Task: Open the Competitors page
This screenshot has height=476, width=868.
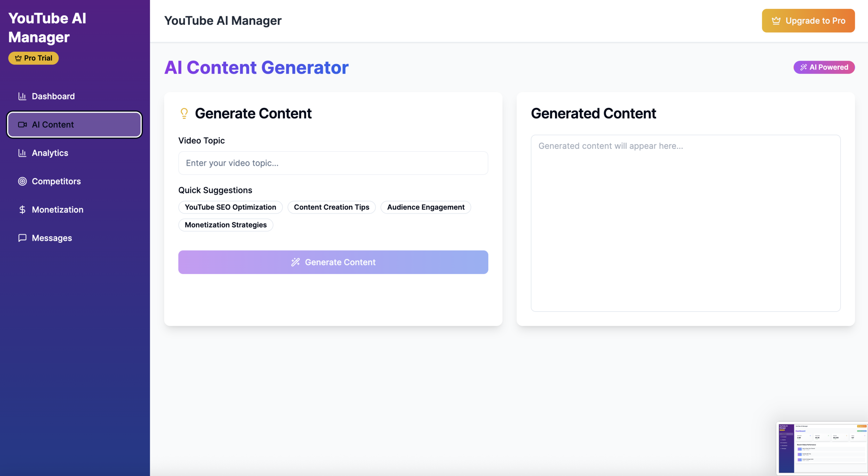Action: [x=74, y=181]
